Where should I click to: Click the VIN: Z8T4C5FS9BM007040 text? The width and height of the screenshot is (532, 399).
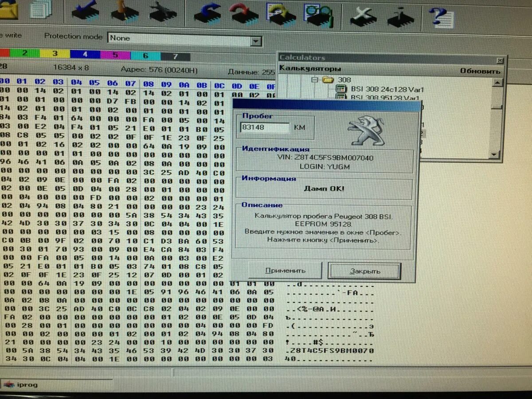pyautogui.click(x=325, y=158)
